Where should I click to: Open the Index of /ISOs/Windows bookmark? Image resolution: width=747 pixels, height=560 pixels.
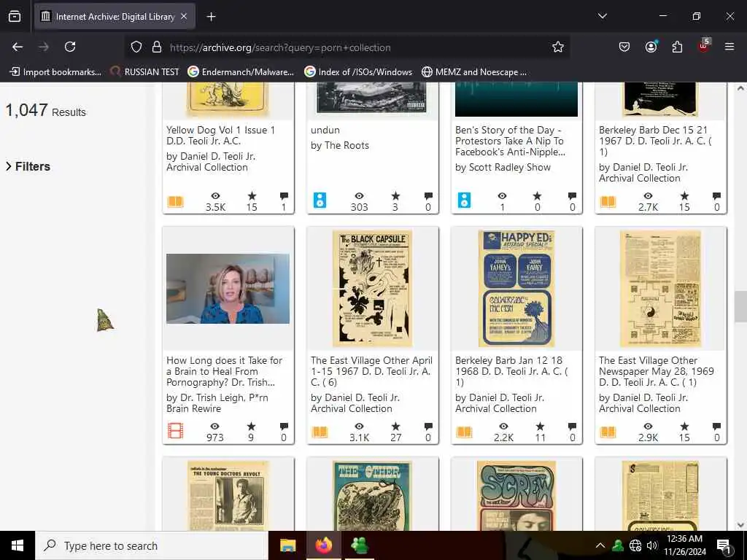358,72
